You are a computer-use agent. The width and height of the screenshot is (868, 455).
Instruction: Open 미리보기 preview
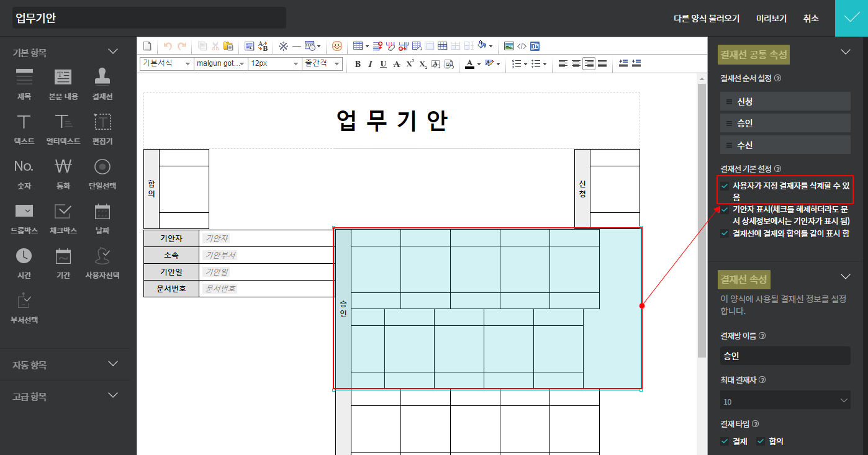(x=771, y=19)
